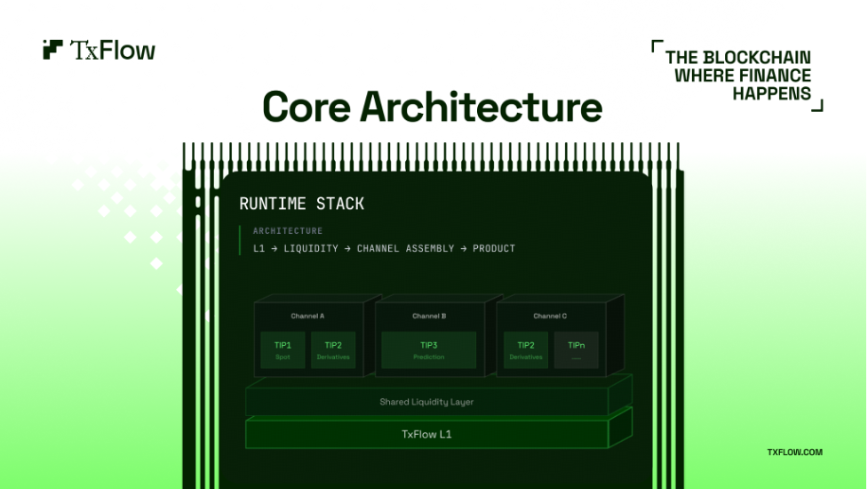This screenshot has height=489, width=868.
Task: Click the TxFlow L1 base layer
Action: (426, 434)
